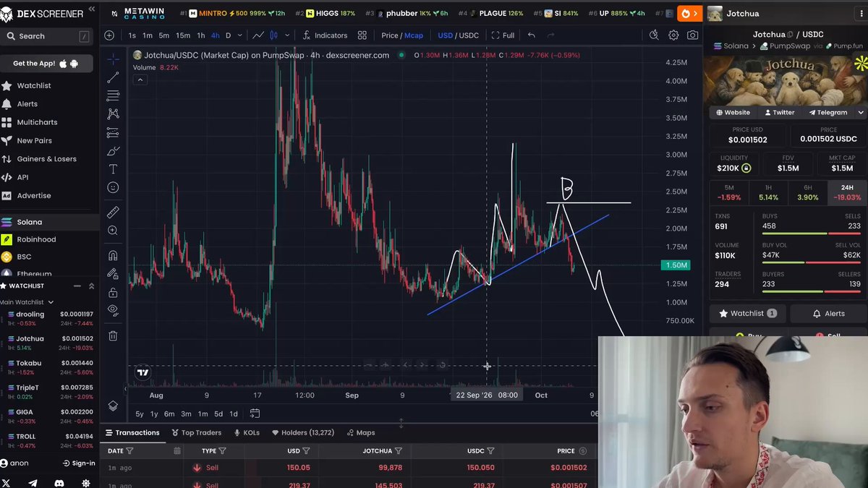This screenshot has height=488, width=868.
Task: Select the trend line drawing tool
Action: [113, 77]
